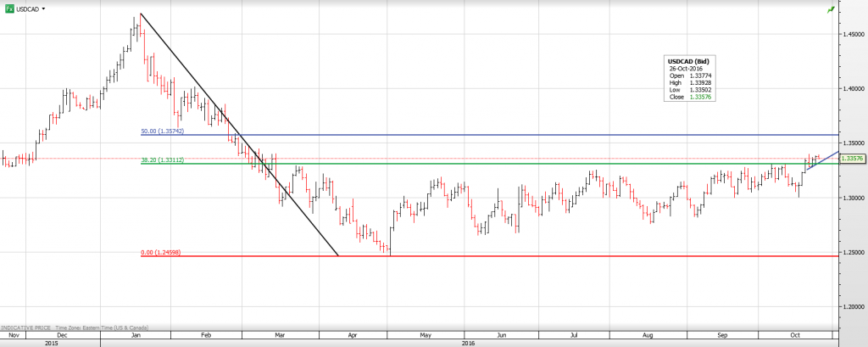This screenshot has height=347, width=868.
Task: Click the Apr month label on time axis
Action: pos(352,336)
